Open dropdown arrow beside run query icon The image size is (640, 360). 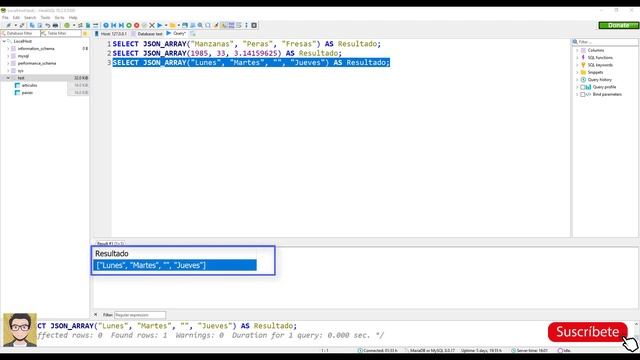[166, 25]
